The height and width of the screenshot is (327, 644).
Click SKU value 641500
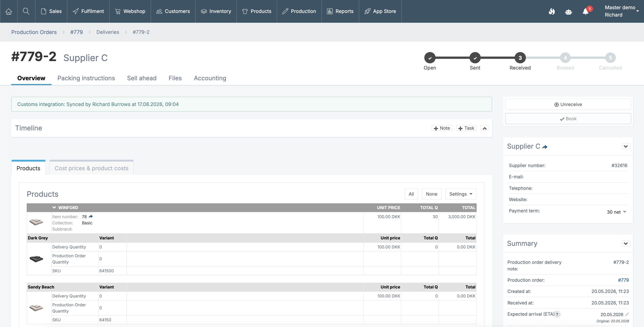tap(106, 271)
